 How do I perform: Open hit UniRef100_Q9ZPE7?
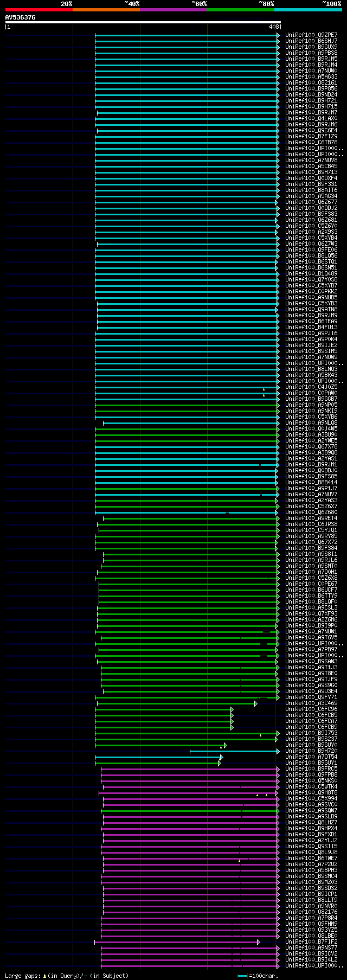[311, 35]
